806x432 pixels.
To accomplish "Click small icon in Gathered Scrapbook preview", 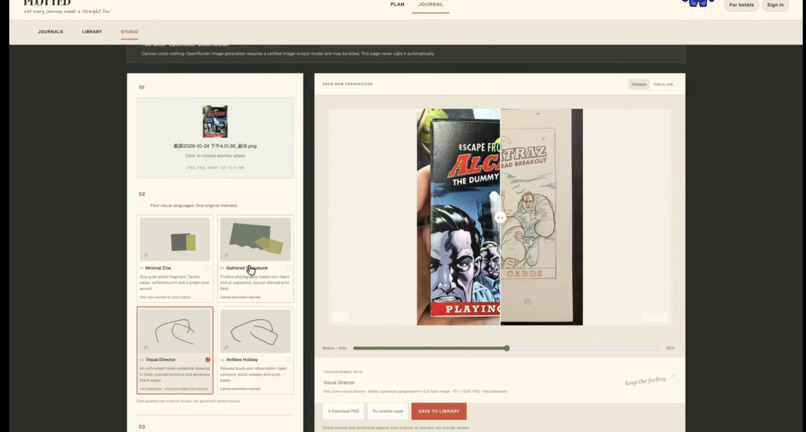I will 227,255.
